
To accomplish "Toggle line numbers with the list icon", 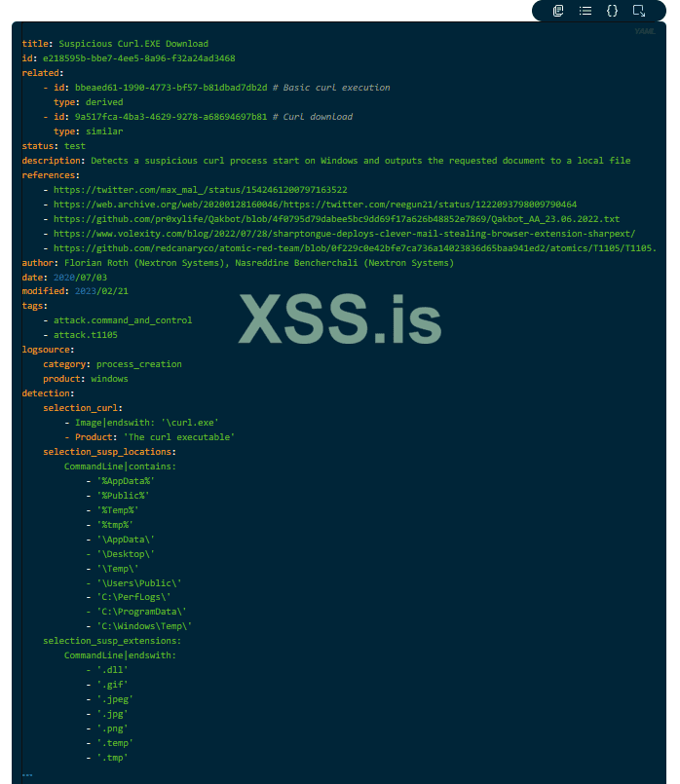I will coord(585,11).
